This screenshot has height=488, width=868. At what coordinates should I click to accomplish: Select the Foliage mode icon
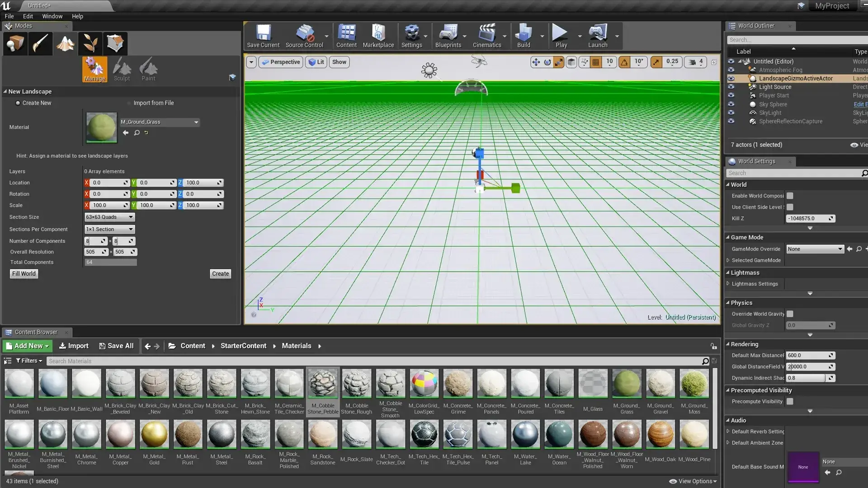click(x=90, y=44)
